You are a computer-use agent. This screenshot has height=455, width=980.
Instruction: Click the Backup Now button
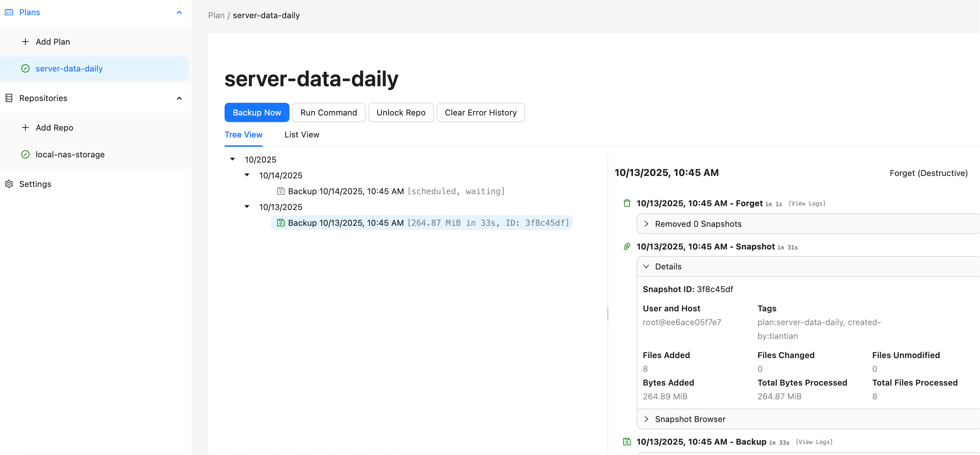(257, 112)
